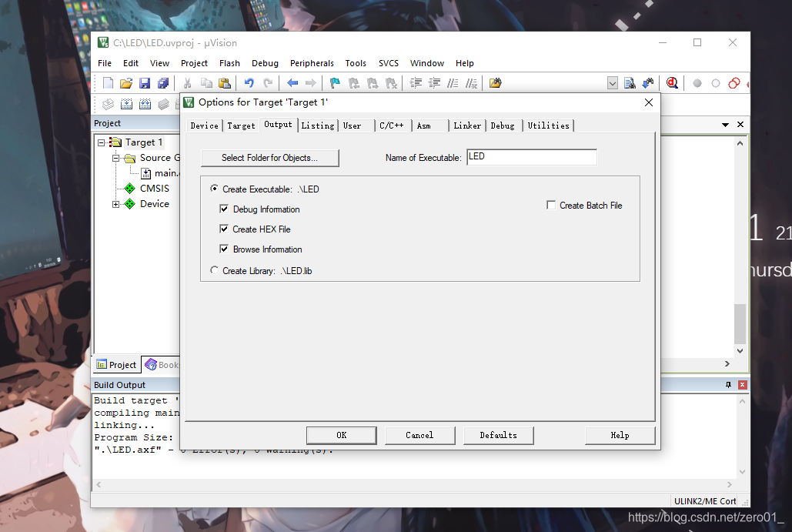
Task: Click the Disable All Breakpoints red icon
Action: pos(734,83)
